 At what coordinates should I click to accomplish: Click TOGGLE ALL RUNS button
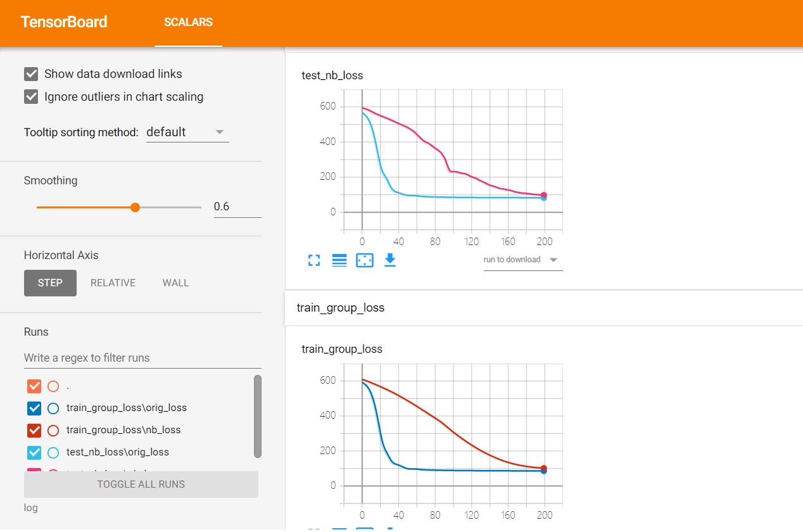(x=141, y=484)
